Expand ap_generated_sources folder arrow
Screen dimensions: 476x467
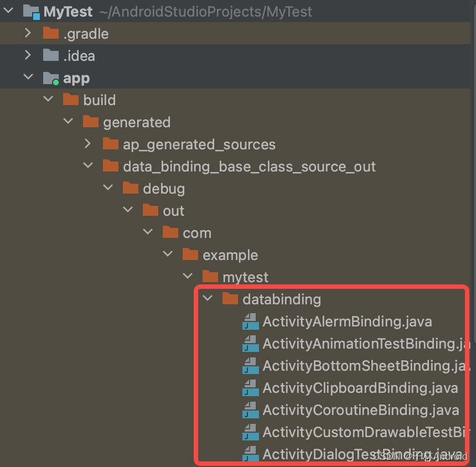pyautogui.click(x=88, y=143)
